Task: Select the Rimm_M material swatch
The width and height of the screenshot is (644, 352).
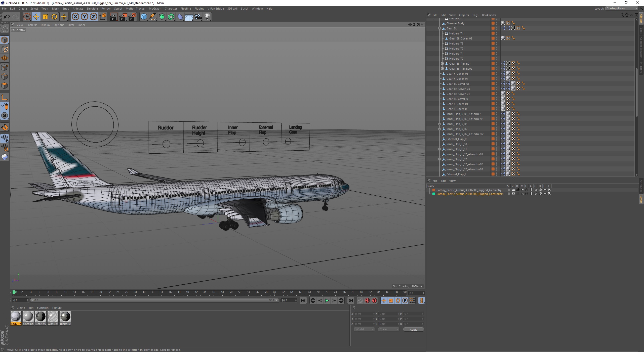Action: [x=65, y=318]
